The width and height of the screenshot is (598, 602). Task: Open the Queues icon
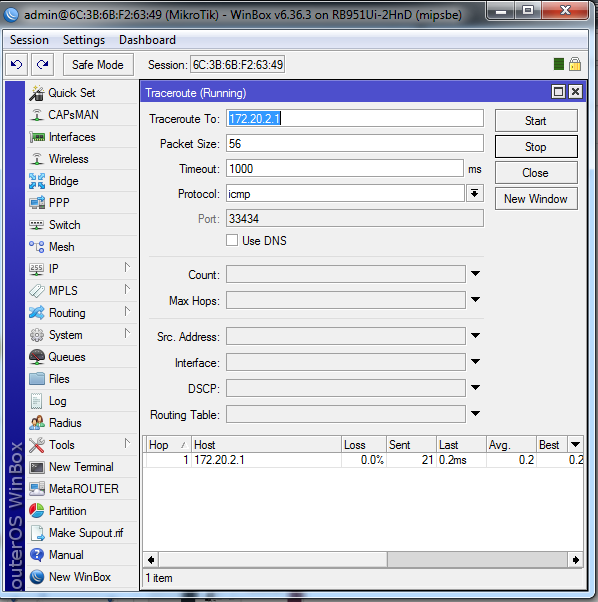coord(37,357)
